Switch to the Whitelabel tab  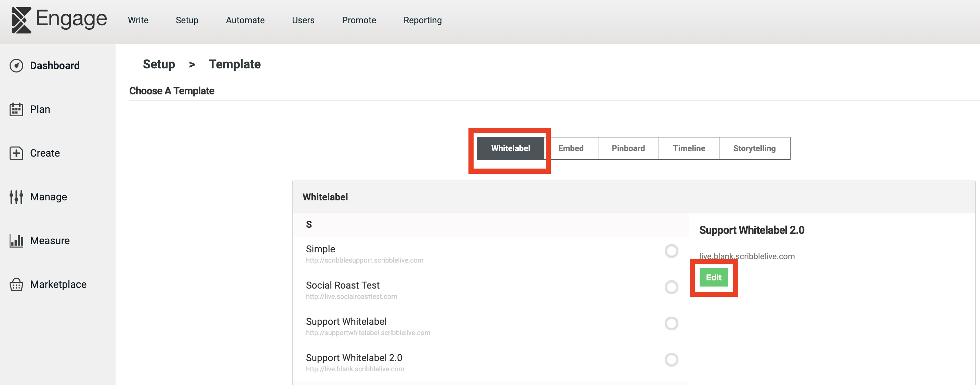tap(510, 148)
